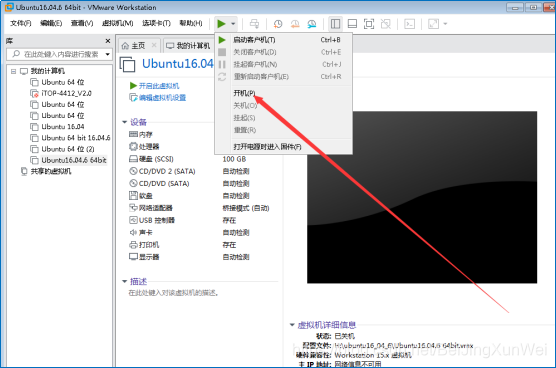Choose 开机(P) from the power menu
Screen dimensions: 556x368
tap(283, 93)
